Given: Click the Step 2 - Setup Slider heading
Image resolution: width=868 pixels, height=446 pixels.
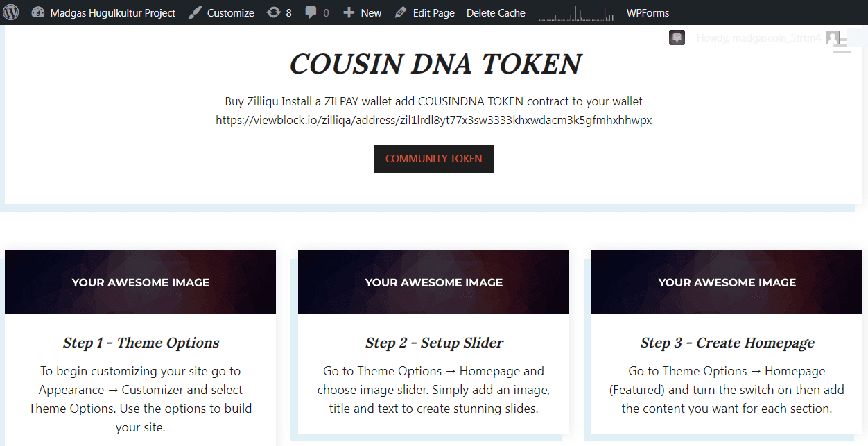Looking at the screenshot, I should point(434,343).
